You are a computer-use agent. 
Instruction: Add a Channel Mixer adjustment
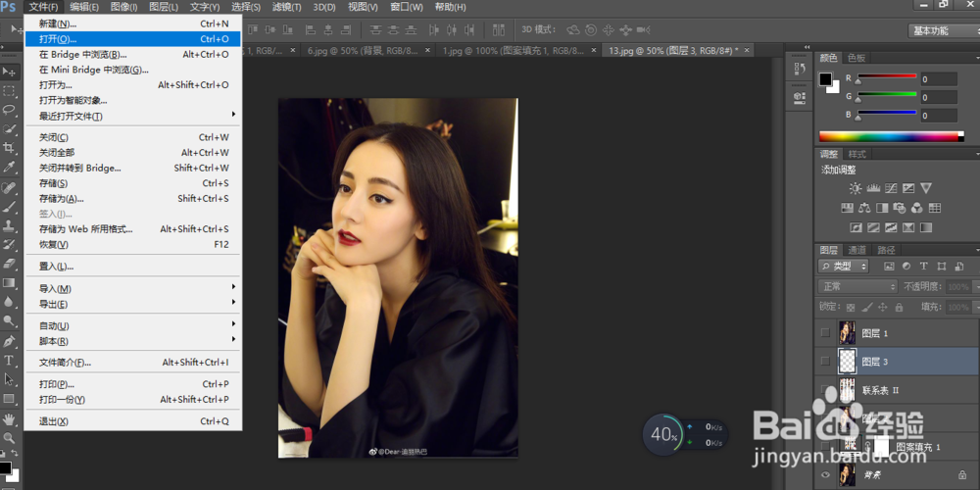pyautogui.click(x=917, y=208)
